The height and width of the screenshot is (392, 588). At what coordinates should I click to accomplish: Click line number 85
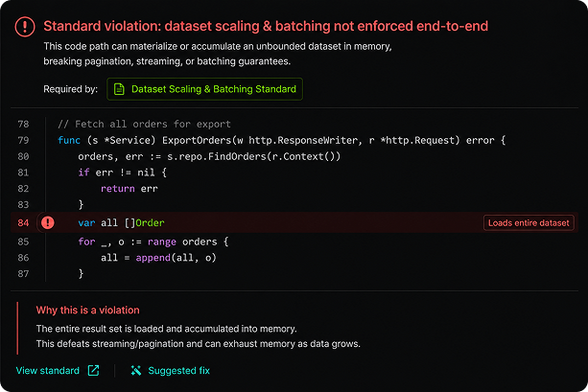tap(23, 242)
